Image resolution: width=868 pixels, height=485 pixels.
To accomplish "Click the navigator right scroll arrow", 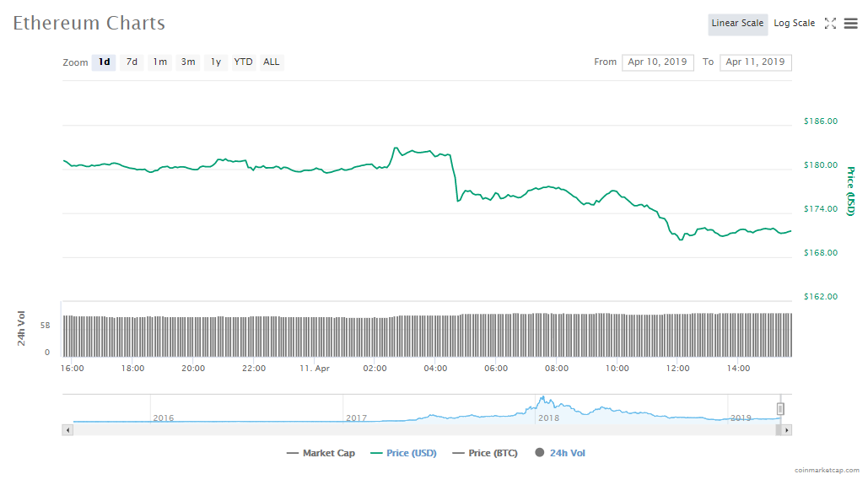I will 786,430.
